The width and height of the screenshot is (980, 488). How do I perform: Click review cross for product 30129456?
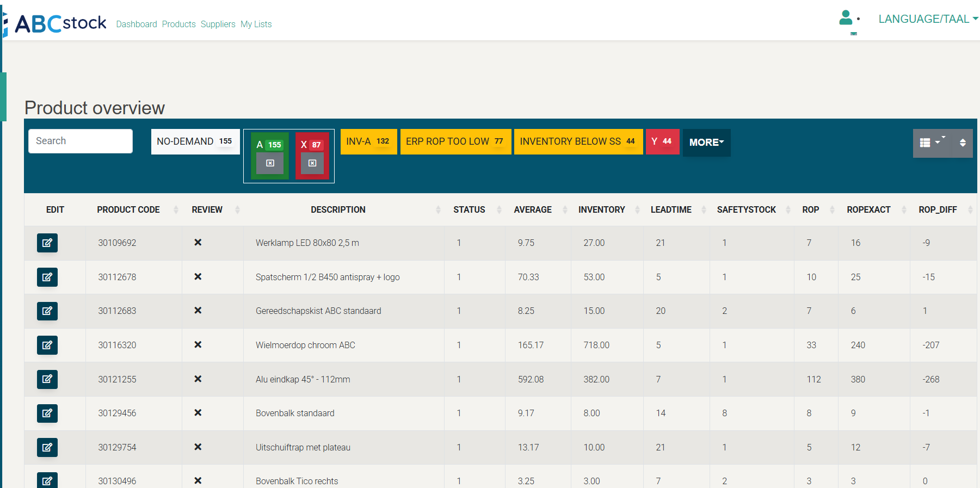pos(198,413)
